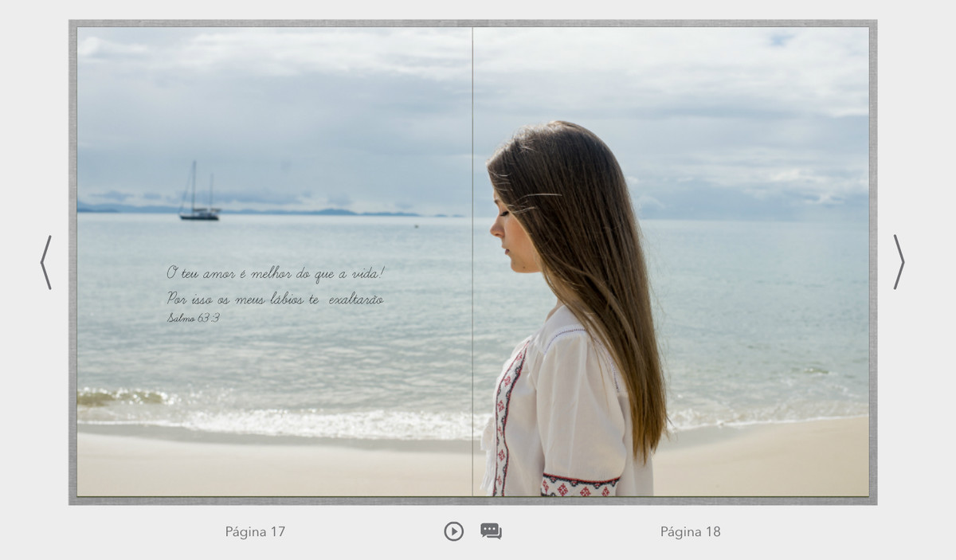Go to the previous album page
This screenshot has width=956, height=560.
pyautogui.click(x=46, y=262)
